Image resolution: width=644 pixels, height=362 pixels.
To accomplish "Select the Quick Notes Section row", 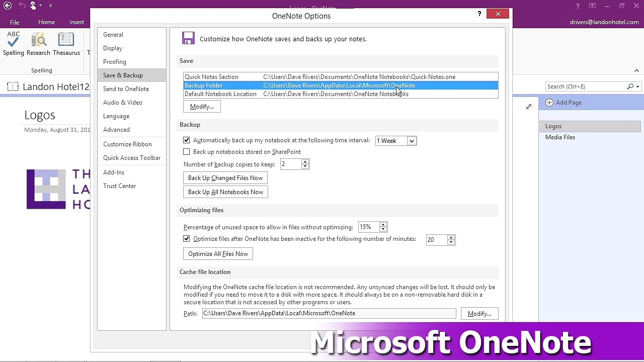I will 341,77.
